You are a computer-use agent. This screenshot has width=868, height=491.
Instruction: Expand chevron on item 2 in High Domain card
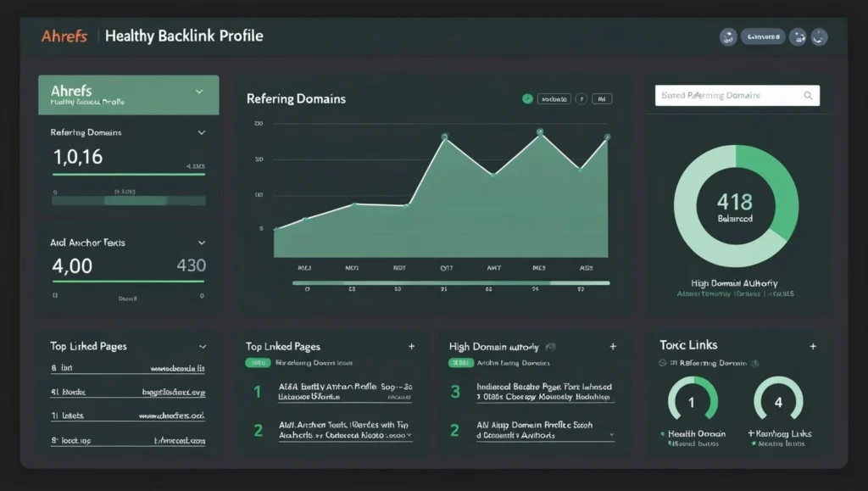[612, 435]
